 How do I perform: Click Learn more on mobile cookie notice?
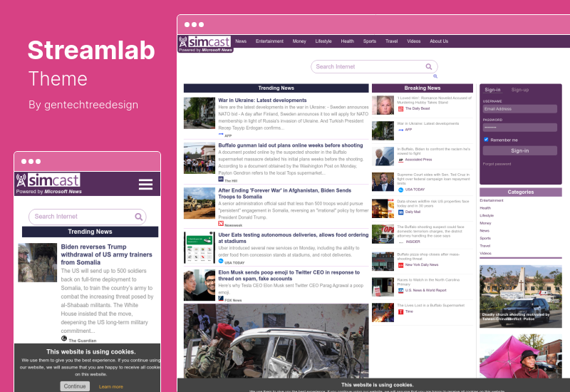[111, 386]
